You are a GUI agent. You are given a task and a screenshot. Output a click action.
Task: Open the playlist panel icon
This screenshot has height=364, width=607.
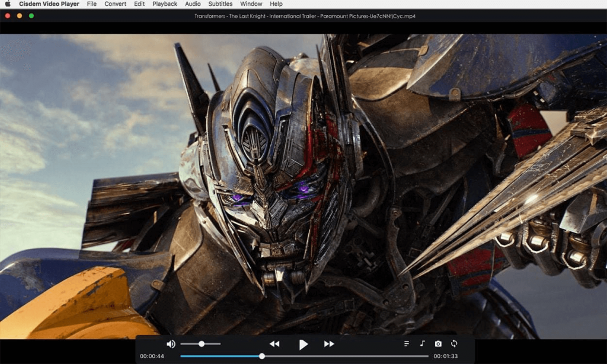[x=406, y=343]
